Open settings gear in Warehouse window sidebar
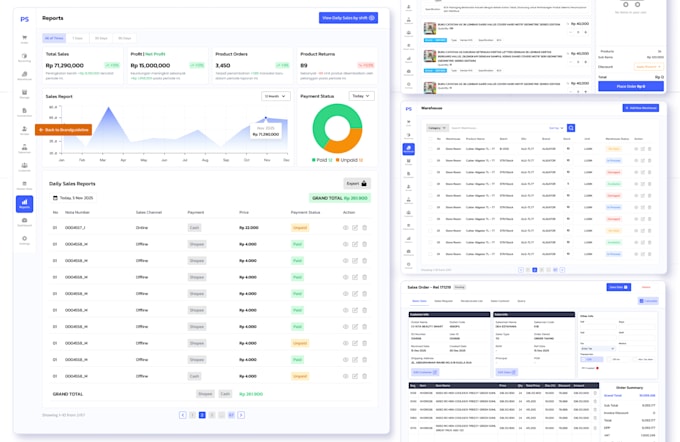680x442 pixels. pos(409,264)
